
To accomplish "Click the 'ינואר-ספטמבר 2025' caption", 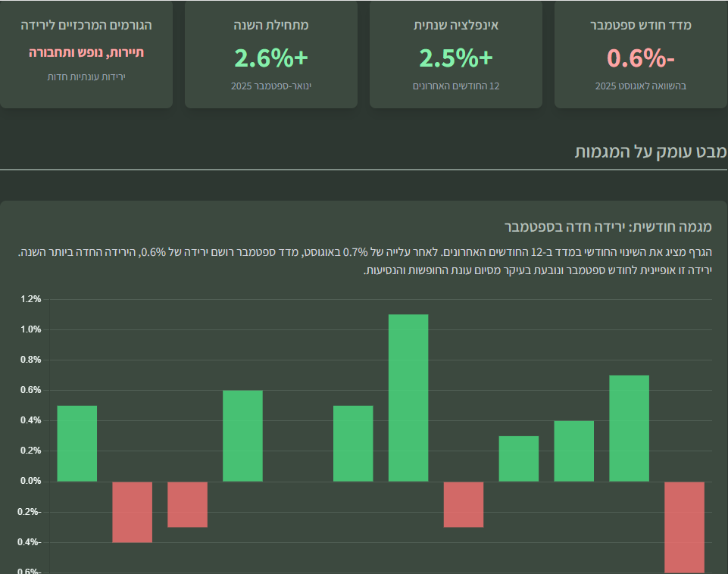I will pos(271,86).
